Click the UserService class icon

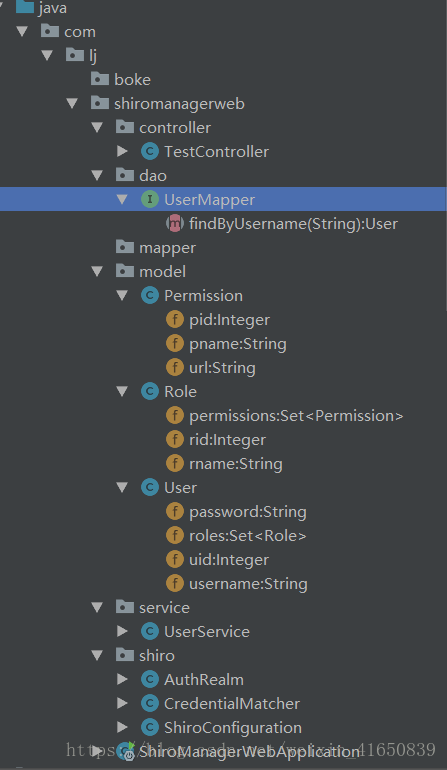(x=150, y=632)
